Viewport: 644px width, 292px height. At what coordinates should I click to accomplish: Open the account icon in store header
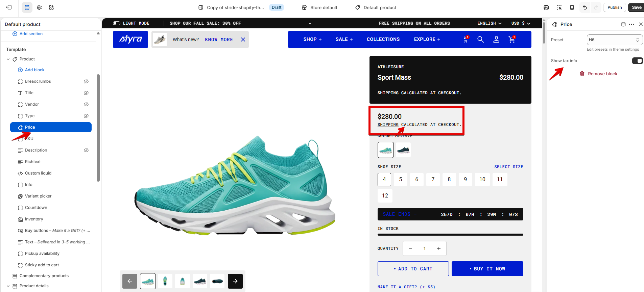pos(496,39)
